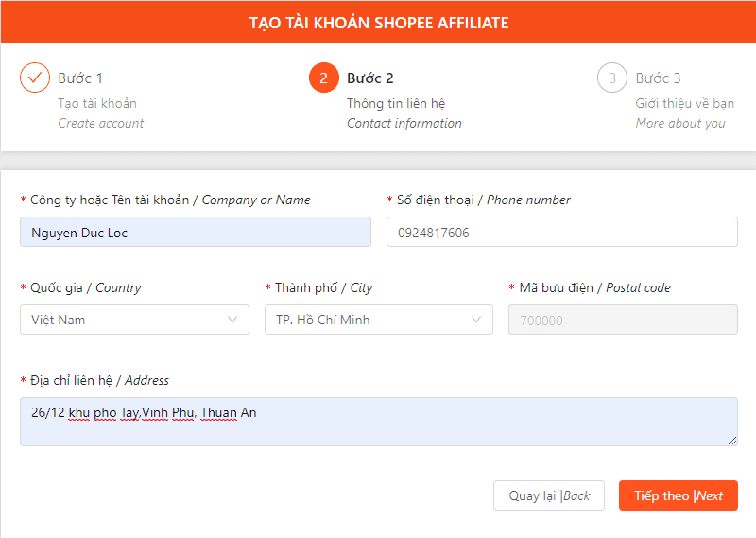
Task: Click the Phone number input field
Action: click(x=561, y=232)
